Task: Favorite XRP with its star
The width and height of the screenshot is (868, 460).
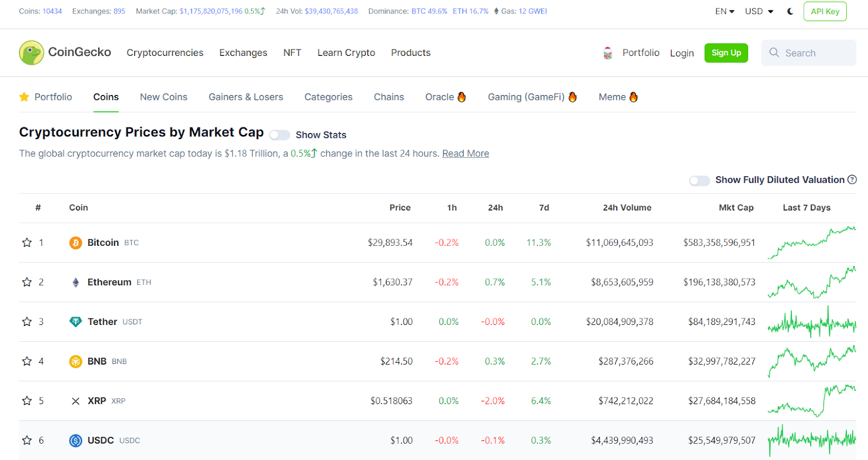Action: tap(27, 401)
